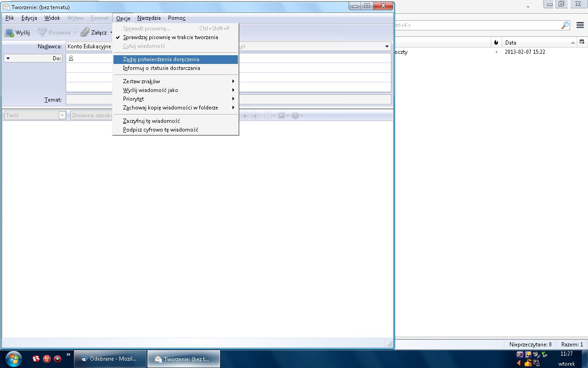Image resolution: width=588 pixels, height=368 pixels.
Task: Click the junk flame column header icon
Action: (x=496, y=42)
